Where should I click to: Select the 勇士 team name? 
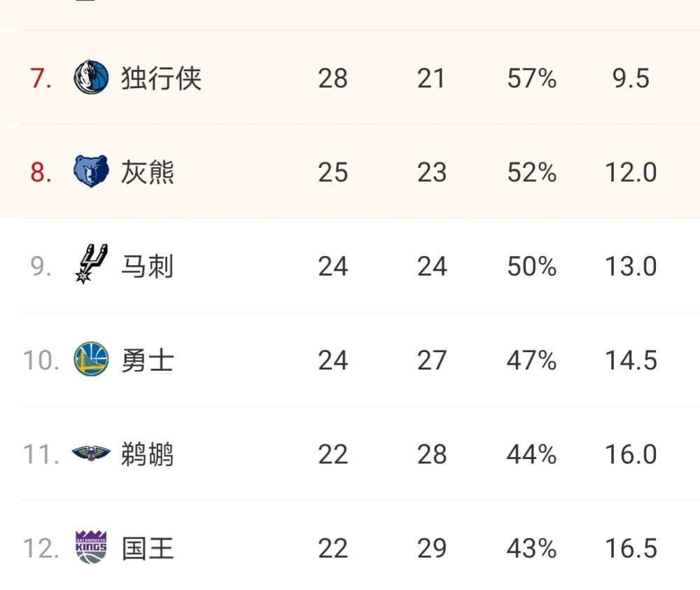click(147, 360)
